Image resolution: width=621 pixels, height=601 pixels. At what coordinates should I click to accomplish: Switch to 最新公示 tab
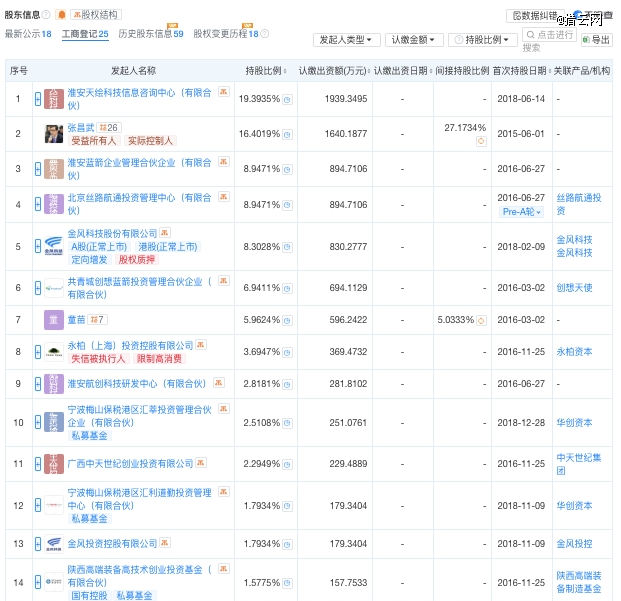coord(27,34)
